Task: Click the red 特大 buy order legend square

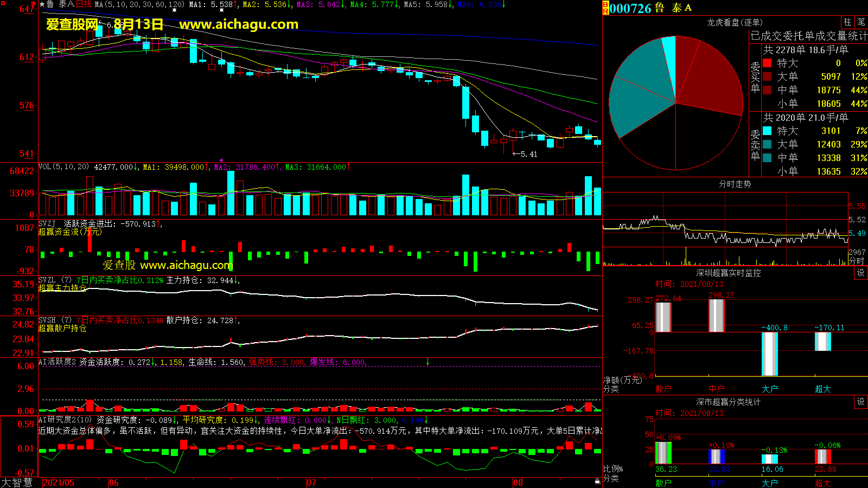Action: (767, 63)
